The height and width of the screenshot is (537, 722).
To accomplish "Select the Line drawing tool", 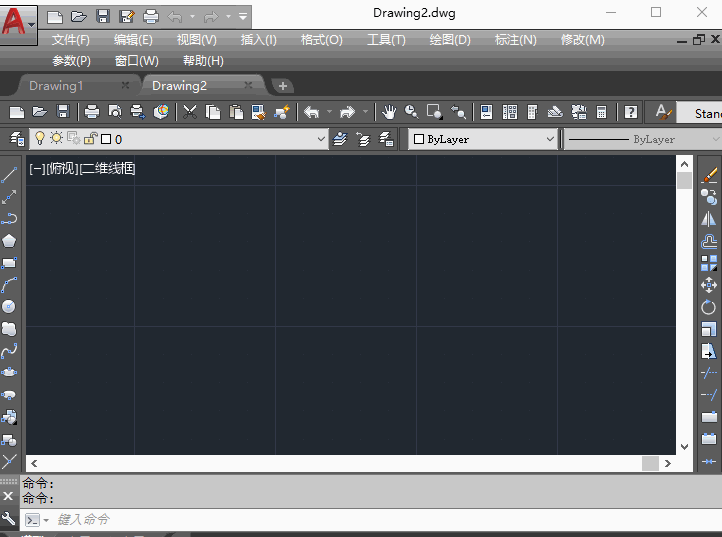I will (x=10, y=174).
